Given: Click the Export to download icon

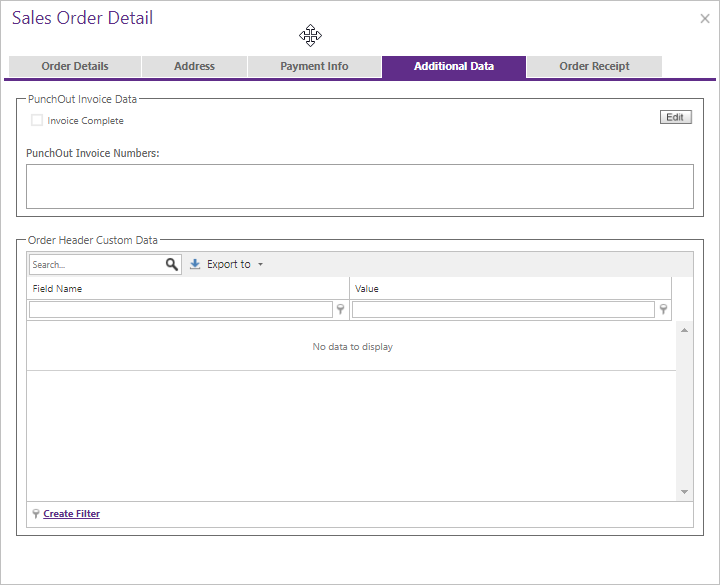Looking at the screenshot, I should click(195, 265).
